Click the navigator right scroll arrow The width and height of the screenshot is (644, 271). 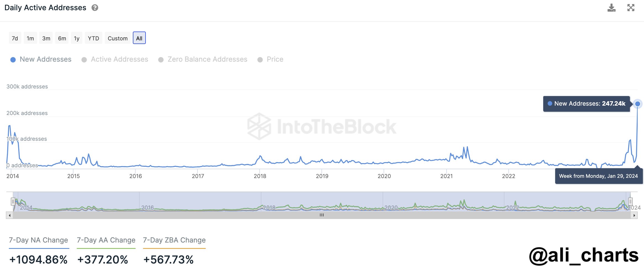coord(634,215)
